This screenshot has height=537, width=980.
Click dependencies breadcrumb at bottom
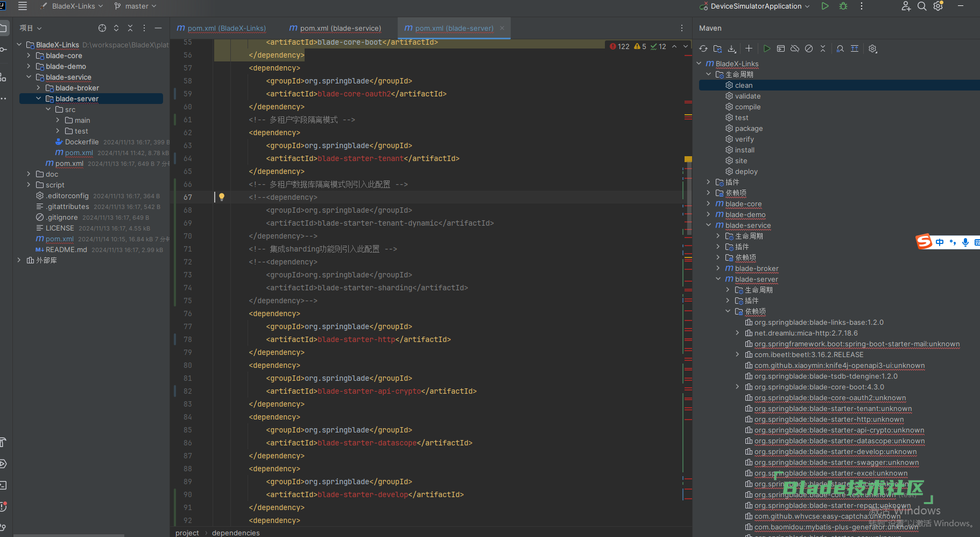coord(236,533)
